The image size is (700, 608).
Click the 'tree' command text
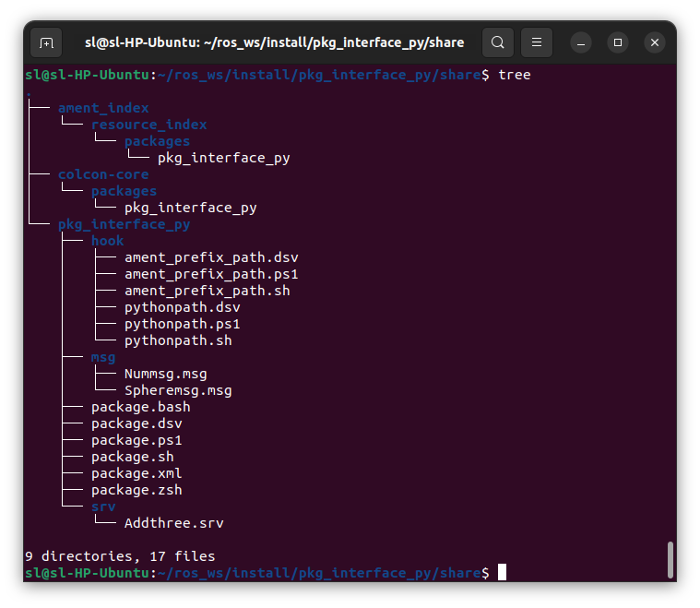pos(515,75)
